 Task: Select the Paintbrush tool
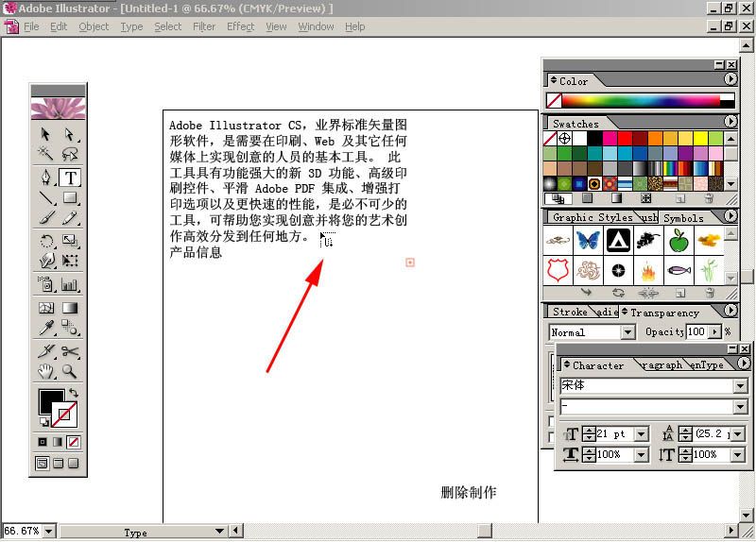[45, 218]
